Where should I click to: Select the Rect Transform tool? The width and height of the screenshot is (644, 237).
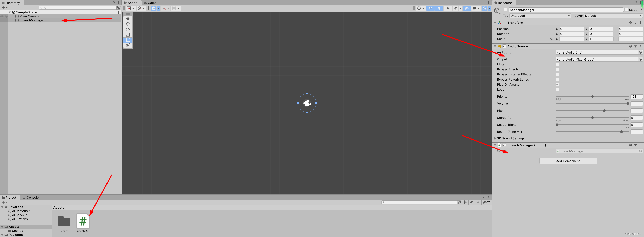[128, 40]
